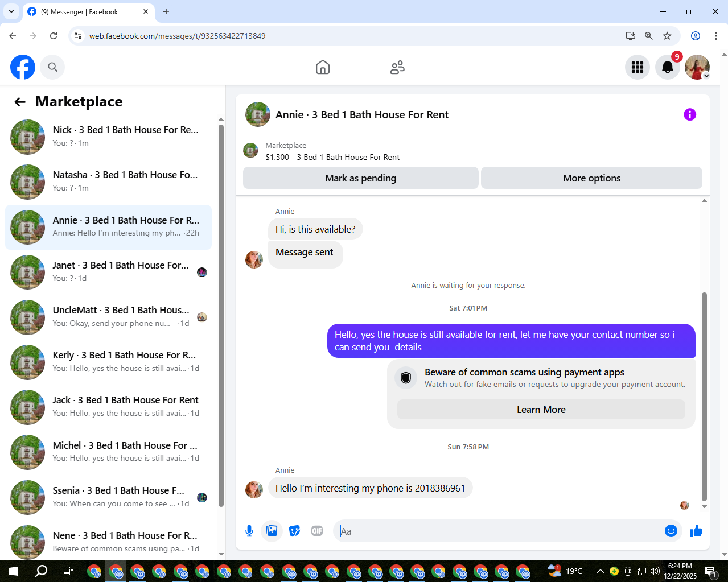Send a thumbs-up like
This screenshot has width=728, height=582.
coord(696,531)
